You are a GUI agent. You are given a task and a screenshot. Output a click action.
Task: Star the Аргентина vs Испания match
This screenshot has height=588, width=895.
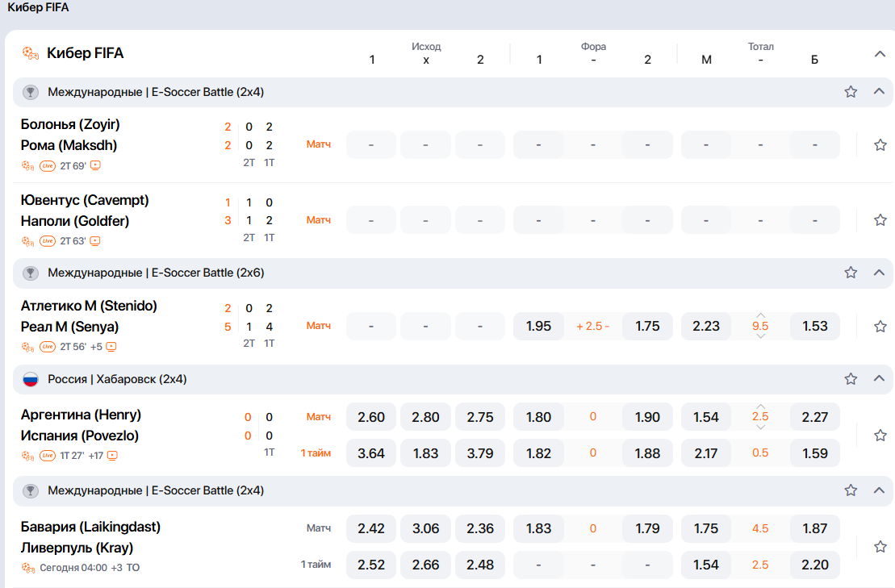(x=880, y=436)
